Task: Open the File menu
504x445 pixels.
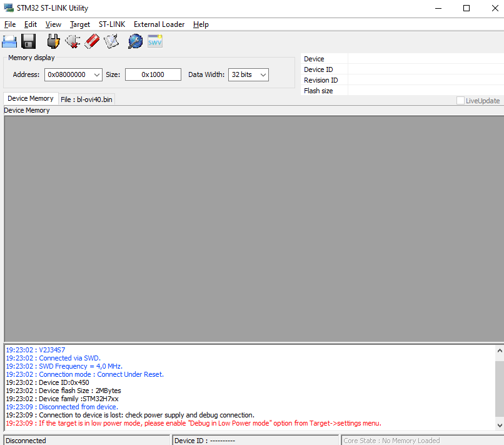Action: pyautogui.click(x=10, y=24)
